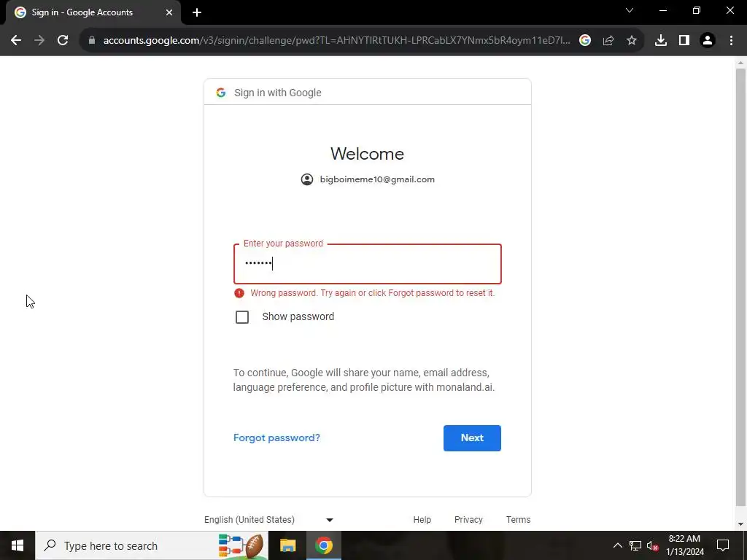Viewport: 747px width, 560px height.
Task: Open the clock showing 8:22 AM
Action: click(684, 545)
